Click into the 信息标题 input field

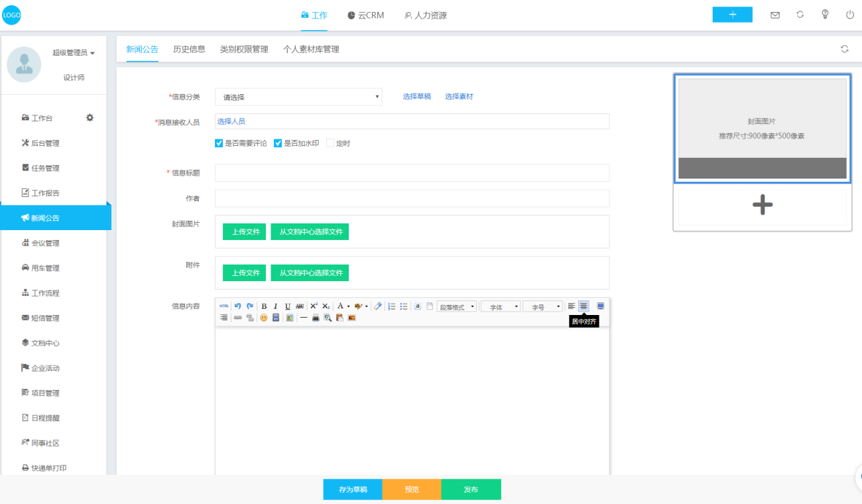coord(412,172)
